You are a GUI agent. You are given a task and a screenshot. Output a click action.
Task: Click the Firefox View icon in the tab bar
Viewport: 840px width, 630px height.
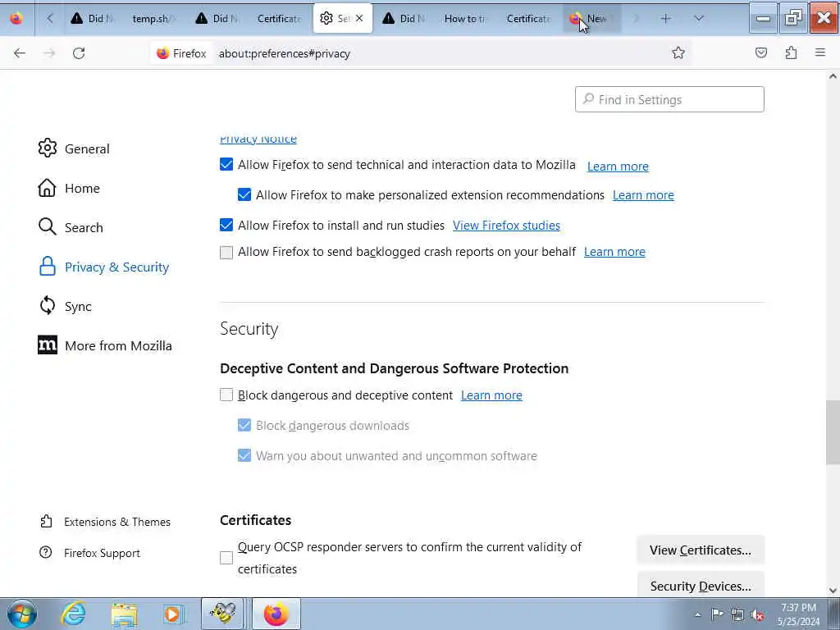point(16,19)
